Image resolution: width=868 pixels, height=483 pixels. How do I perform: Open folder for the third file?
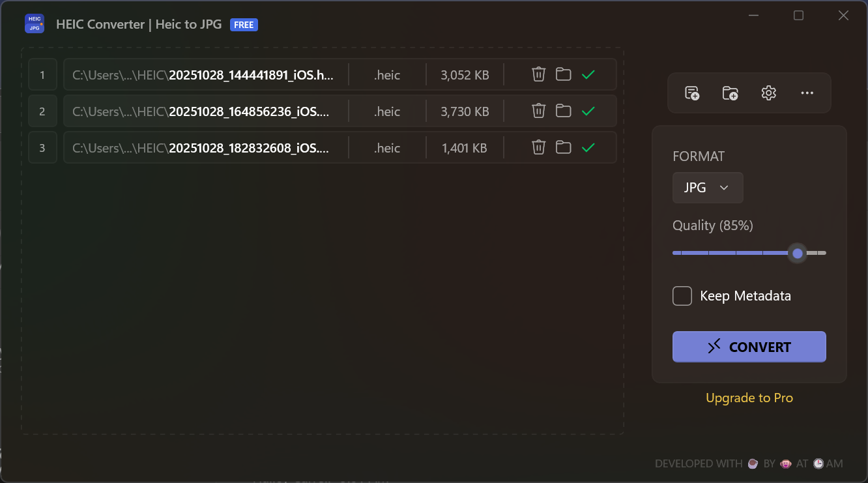[563, 148]
